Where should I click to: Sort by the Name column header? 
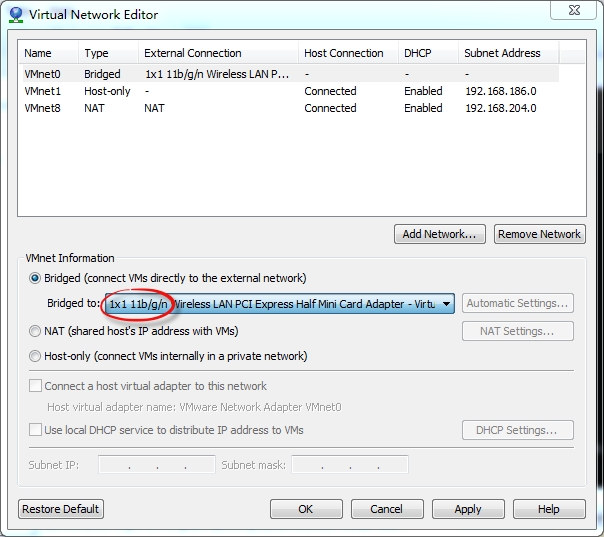click(49, 53)
